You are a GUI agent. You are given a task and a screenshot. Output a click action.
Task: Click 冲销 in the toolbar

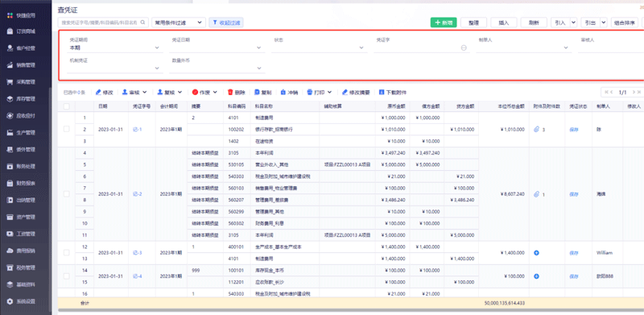coord(289,93)
